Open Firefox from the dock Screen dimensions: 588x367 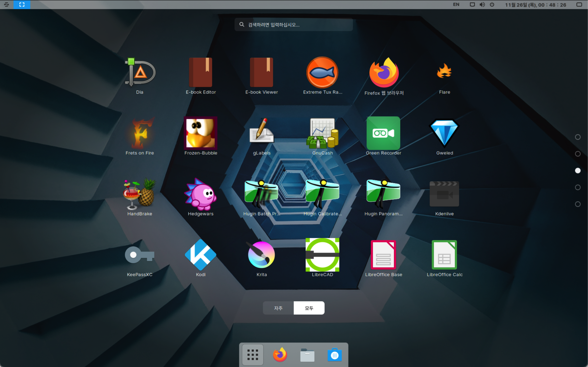280,355
